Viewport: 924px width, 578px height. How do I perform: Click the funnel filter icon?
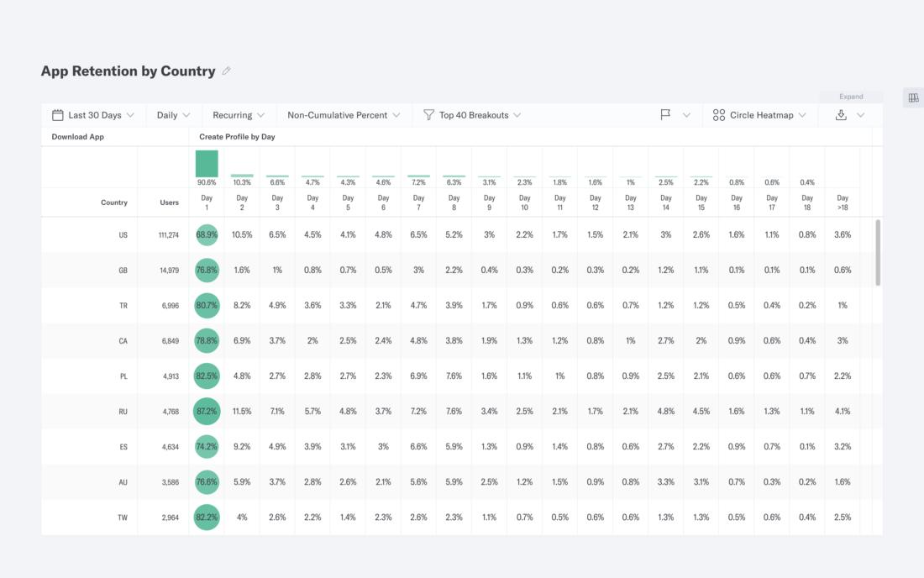click(x=428, y=115)
